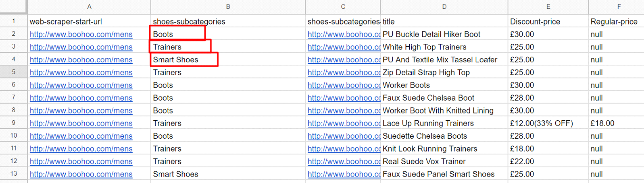Select the 'Regular-price' header cell
This screenshot has width=644, height=183.
tap(614, 22)
